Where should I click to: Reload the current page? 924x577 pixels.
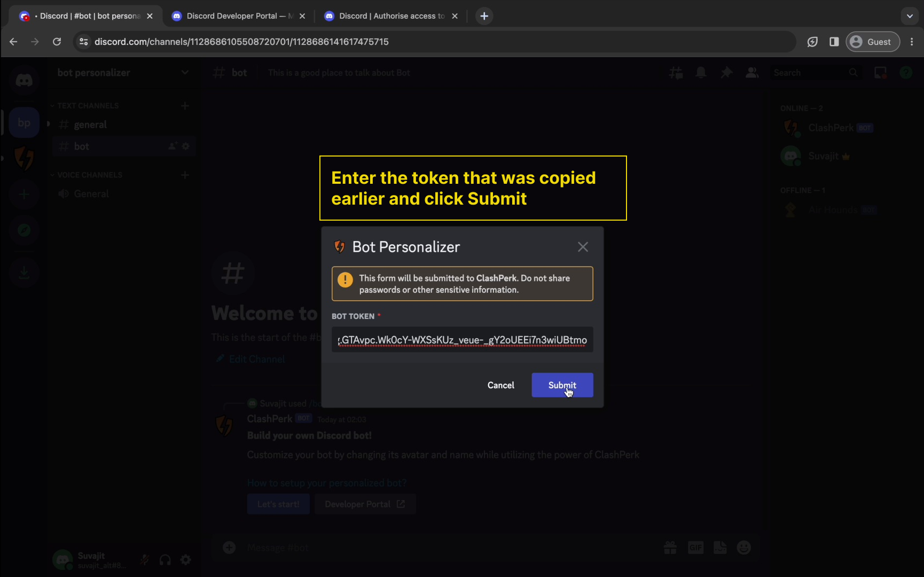click(x=57, y=42)
